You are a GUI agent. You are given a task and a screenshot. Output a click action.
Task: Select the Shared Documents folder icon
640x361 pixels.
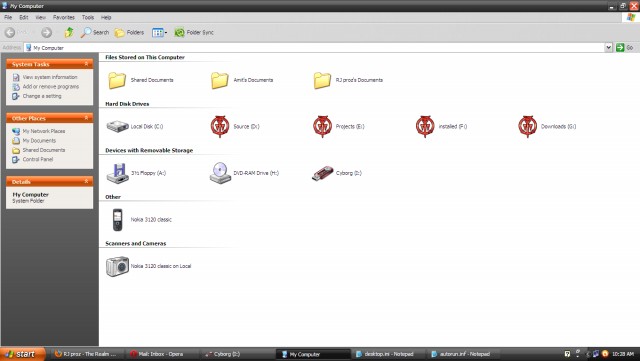[117, 80]
